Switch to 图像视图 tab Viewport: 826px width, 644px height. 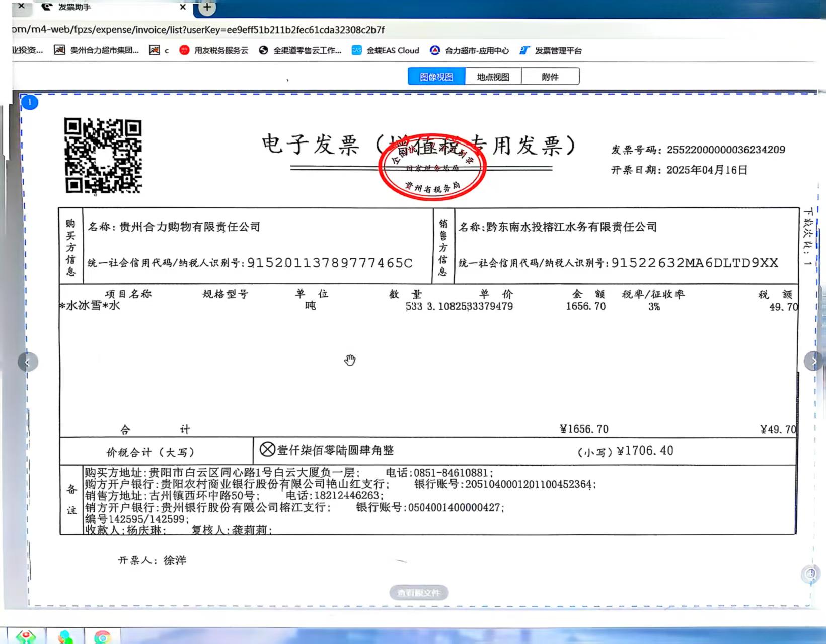pyautogui.click(x=436, y=77)
